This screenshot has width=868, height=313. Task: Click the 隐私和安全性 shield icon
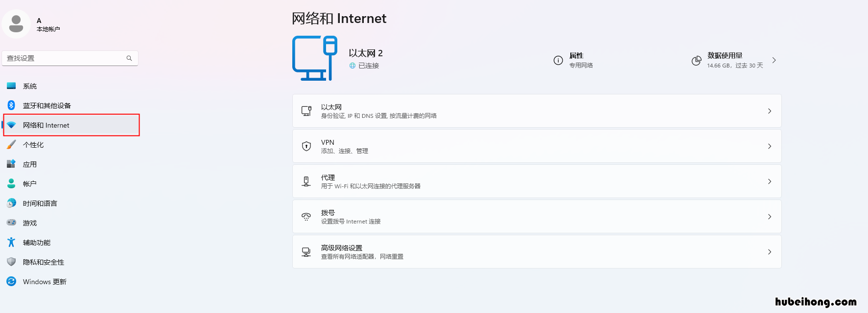point(11,262)
